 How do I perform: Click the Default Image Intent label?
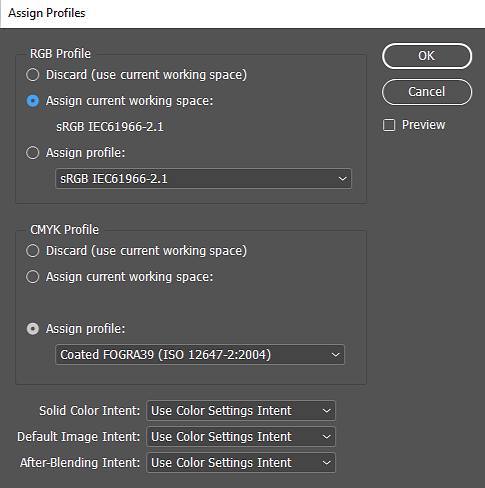tap(79, 437)
